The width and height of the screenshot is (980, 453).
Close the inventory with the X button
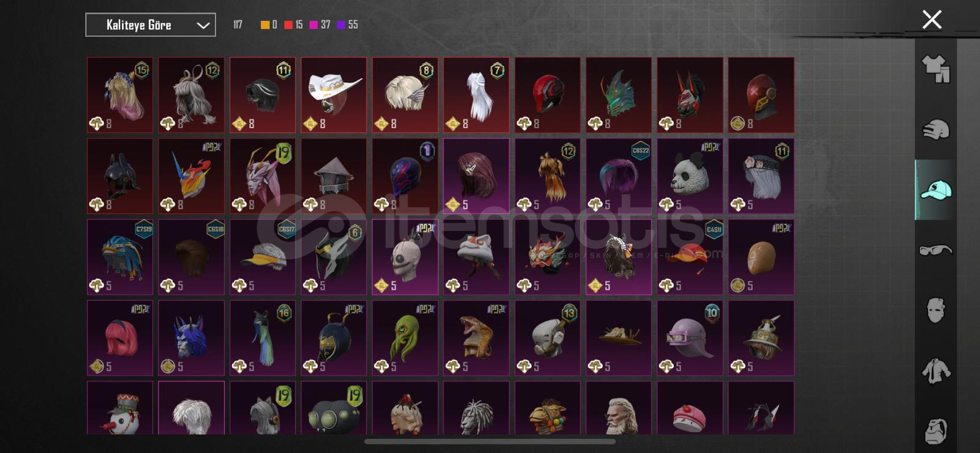point(932,20)
